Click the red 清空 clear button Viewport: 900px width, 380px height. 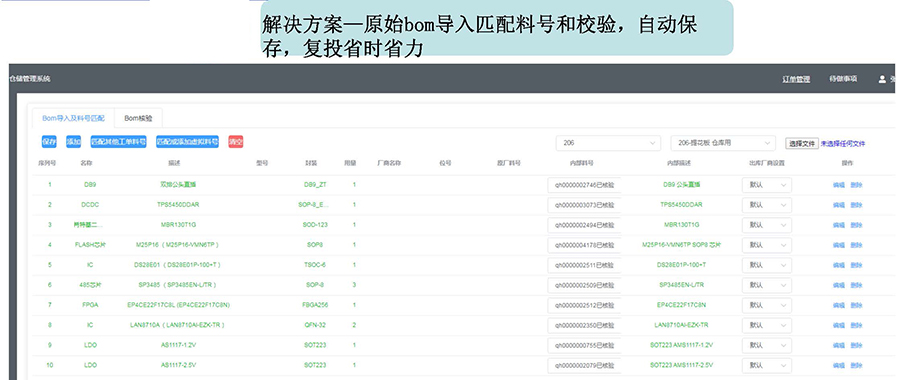[x=236, y=142]
